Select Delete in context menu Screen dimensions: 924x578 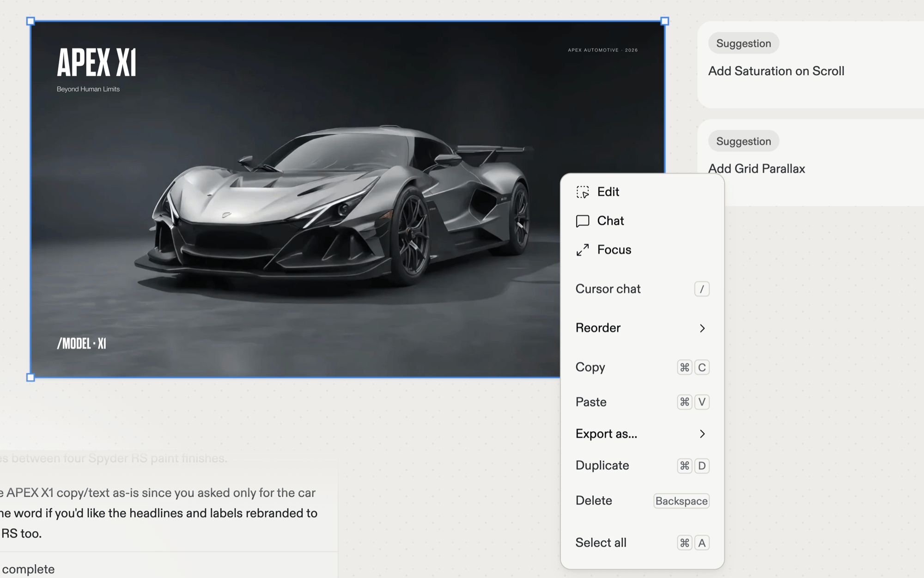coord(642,501)
